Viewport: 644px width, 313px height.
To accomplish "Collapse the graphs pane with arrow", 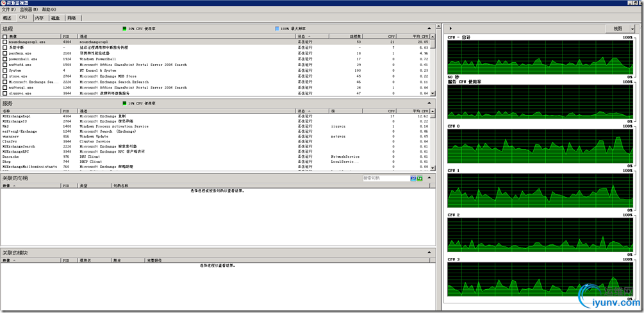I will coord(451,28).
